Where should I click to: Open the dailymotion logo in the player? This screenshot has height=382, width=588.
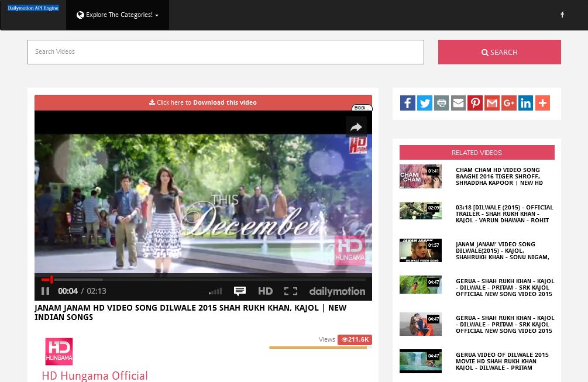tap(337, 291)
